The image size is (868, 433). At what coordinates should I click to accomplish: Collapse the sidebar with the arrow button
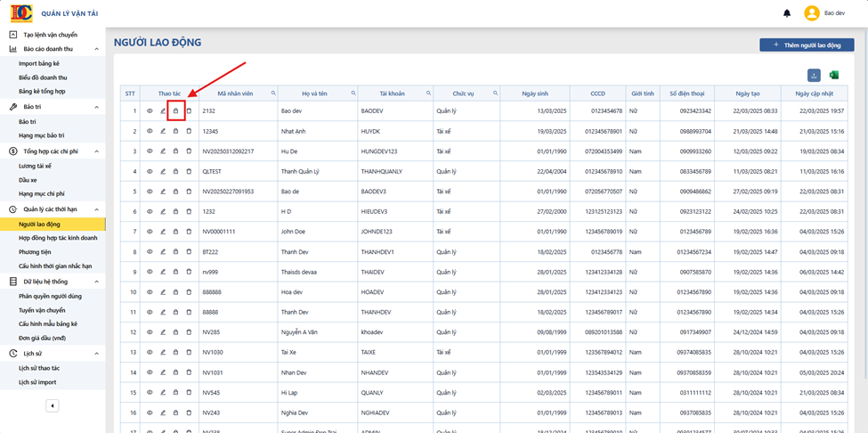[52, 406]
